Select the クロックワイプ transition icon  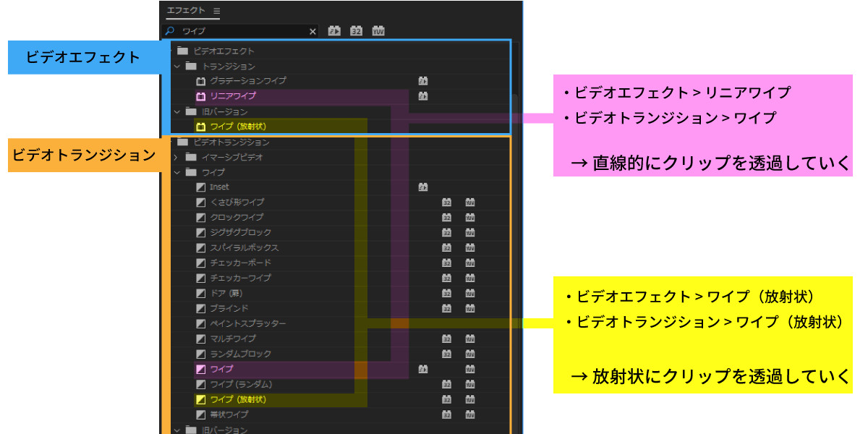click(201, 218)
